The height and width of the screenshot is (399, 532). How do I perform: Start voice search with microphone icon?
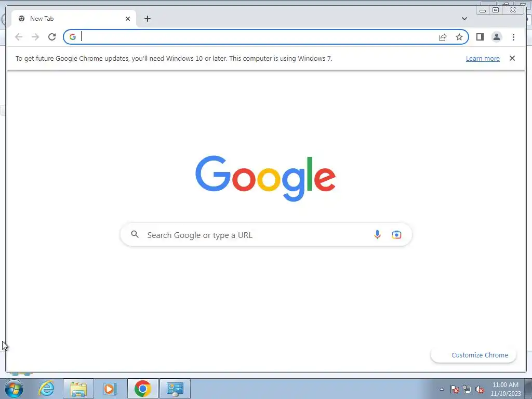point(377,235)
